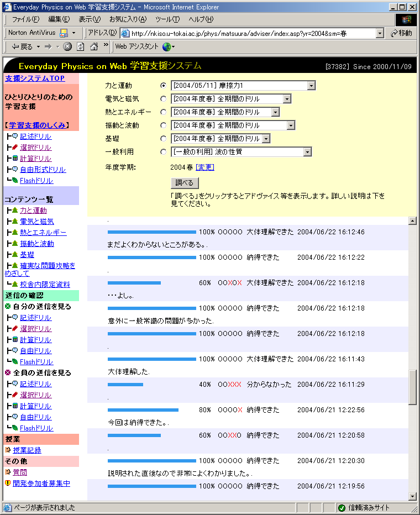Click the purple icon beside 全員の送信を見る
The image size is (420, 515).
coord(8,372)
